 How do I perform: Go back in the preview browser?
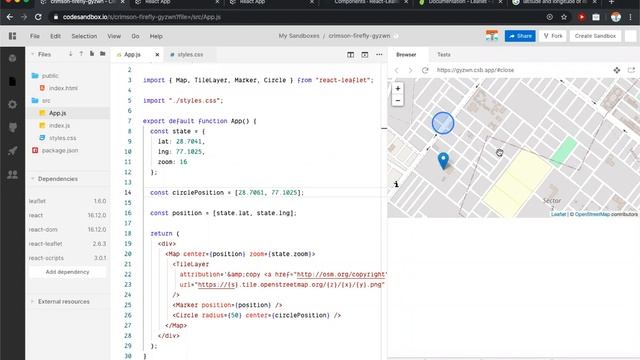[396, 70]
